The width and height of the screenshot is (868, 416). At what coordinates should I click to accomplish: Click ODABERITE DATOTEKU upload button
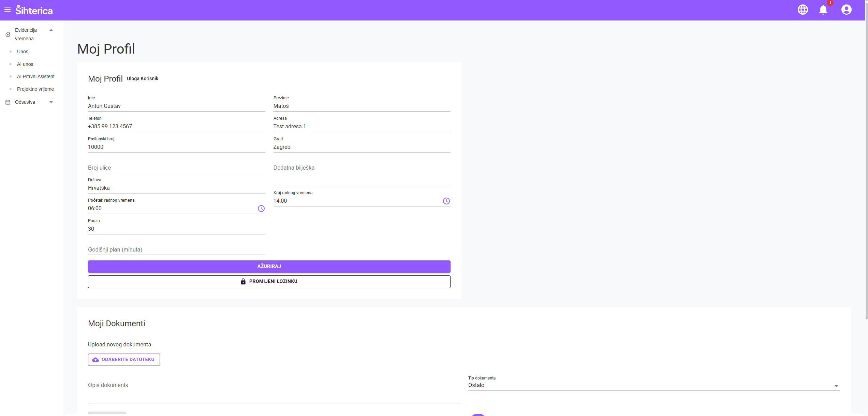124,360
